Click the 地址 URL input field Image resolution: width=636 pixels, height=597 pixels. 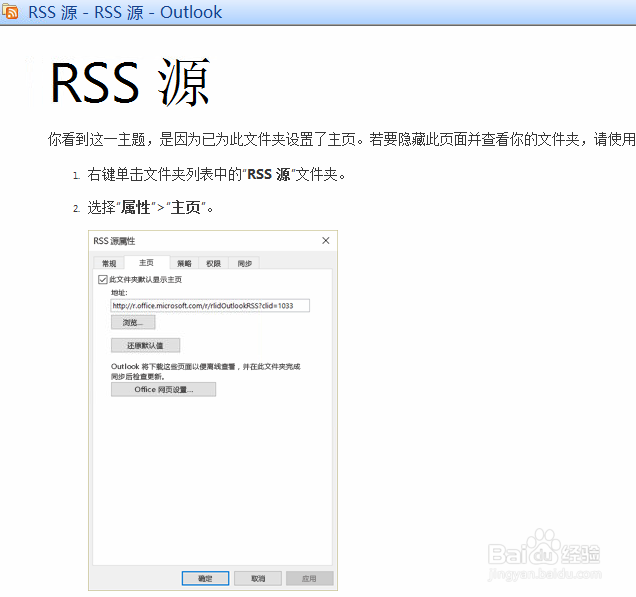(x=210, y=305)
